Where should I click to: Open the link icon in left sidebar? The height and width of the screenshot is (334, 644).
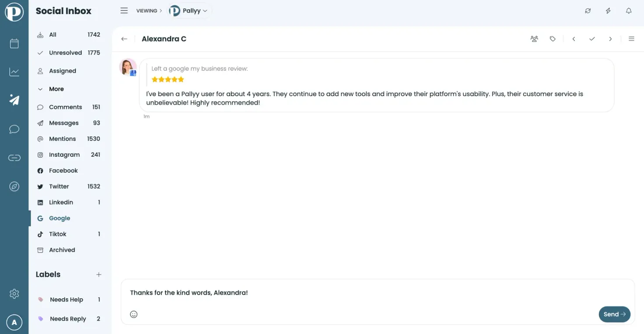pyautogui.click(x=14, y=158)
